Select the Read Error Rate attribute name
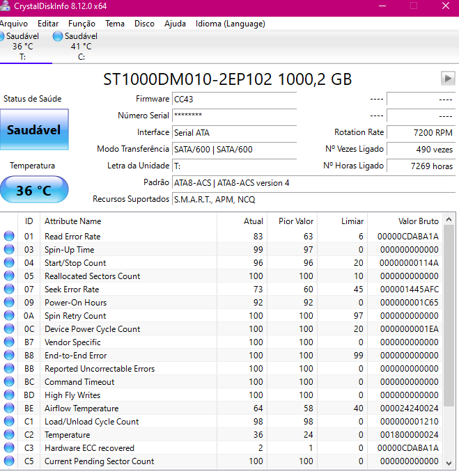Viewport: 459px width, 476px height. coord(72,236)
